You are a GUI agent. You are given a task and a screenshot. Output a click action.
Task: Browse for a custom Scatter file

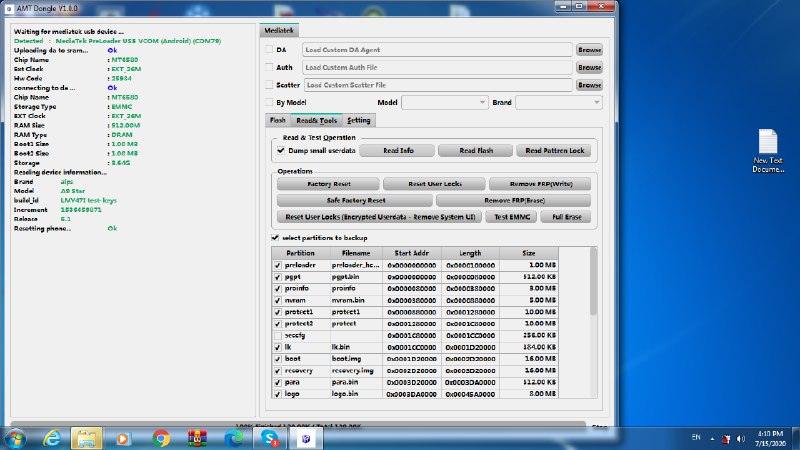[x=589, y=85]
